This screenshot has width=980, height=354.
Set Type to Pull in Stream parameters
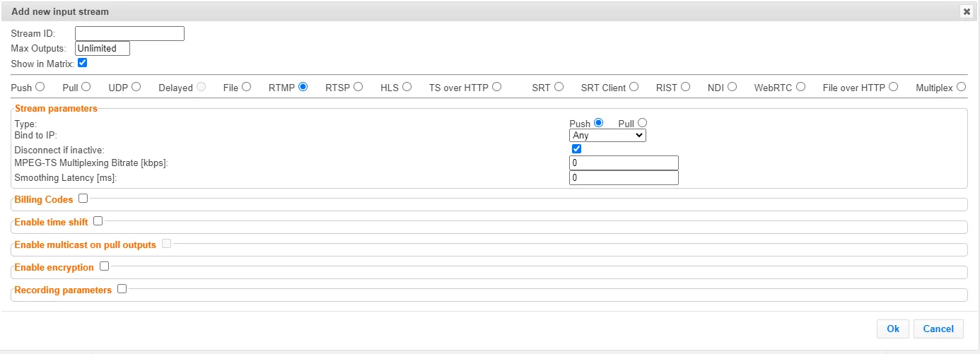pyautogui.click(x=642, y=122)
